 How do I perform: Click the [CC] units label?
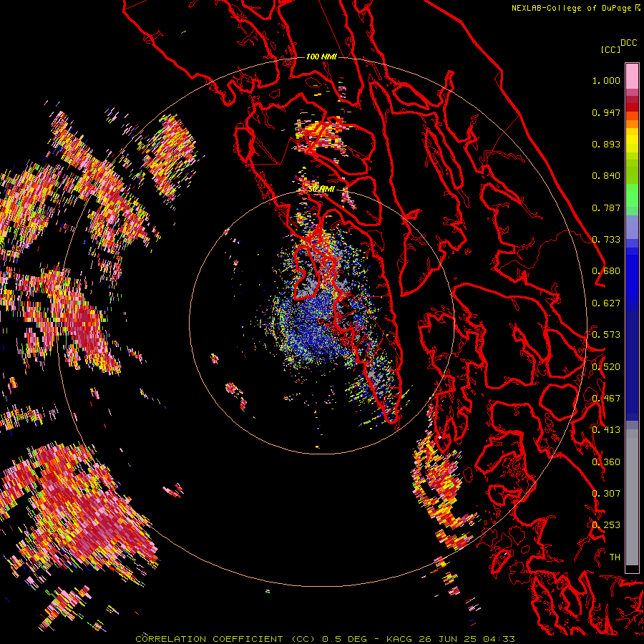tap(610, 49)
